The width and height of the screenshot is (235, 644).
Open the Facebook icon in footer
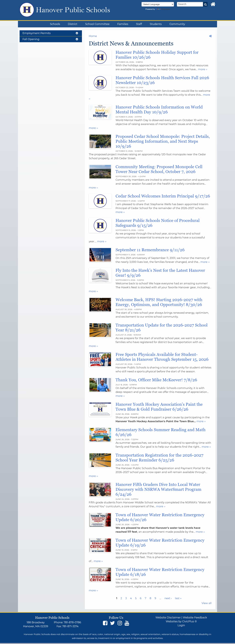(105, 623)
